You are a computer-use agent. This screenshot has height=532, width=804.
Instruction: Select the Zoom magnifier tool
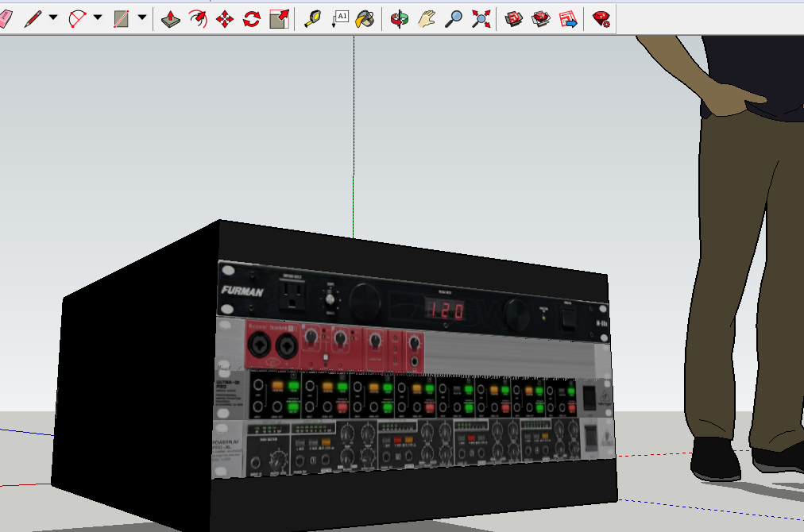pyautogui.click(x=454, y=20)
